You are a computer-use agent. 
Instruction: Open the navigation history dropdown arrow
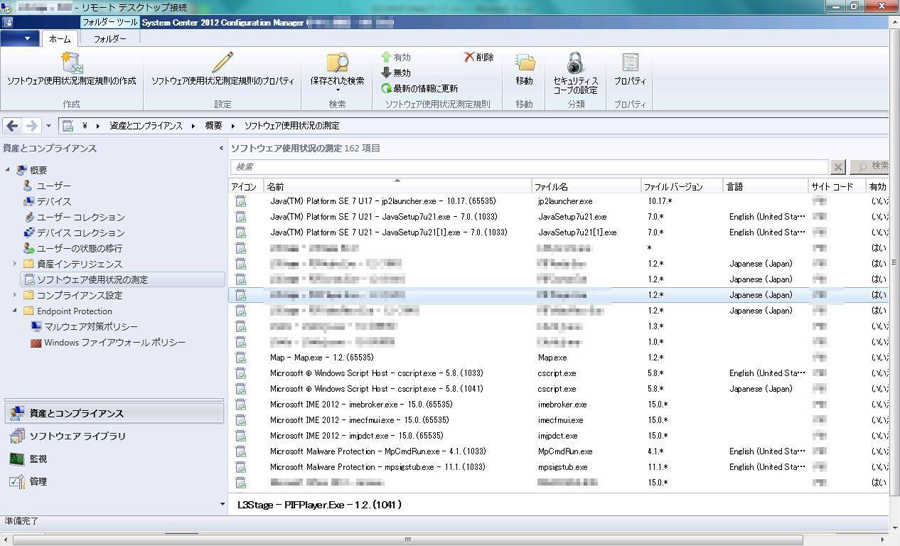49,126
